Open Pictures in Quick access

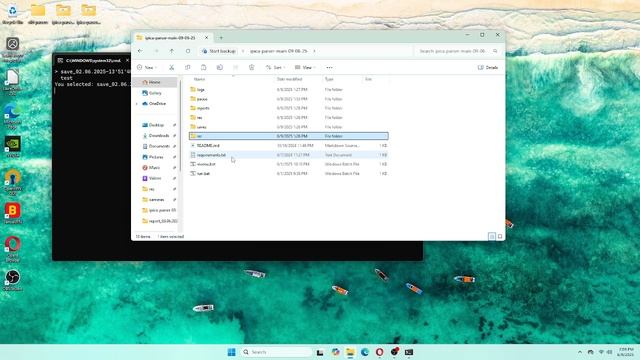(x=156, y=157)
